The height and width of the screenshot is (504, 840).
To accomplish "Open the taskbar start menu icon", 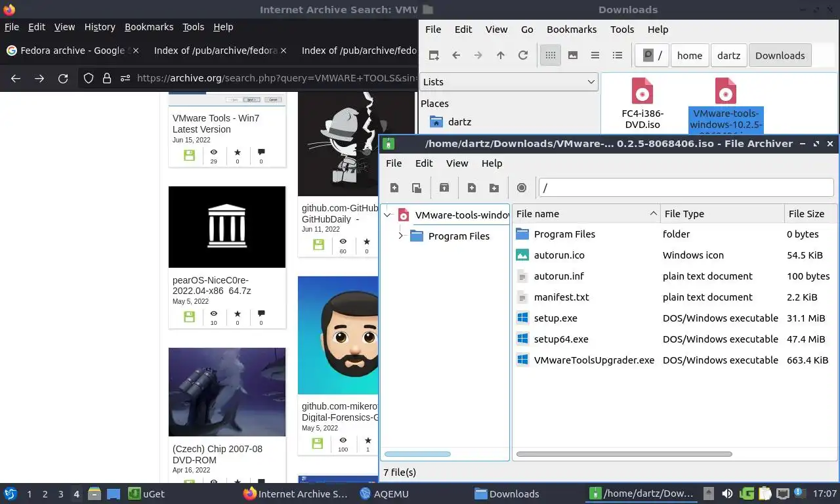I will (10, 493).
